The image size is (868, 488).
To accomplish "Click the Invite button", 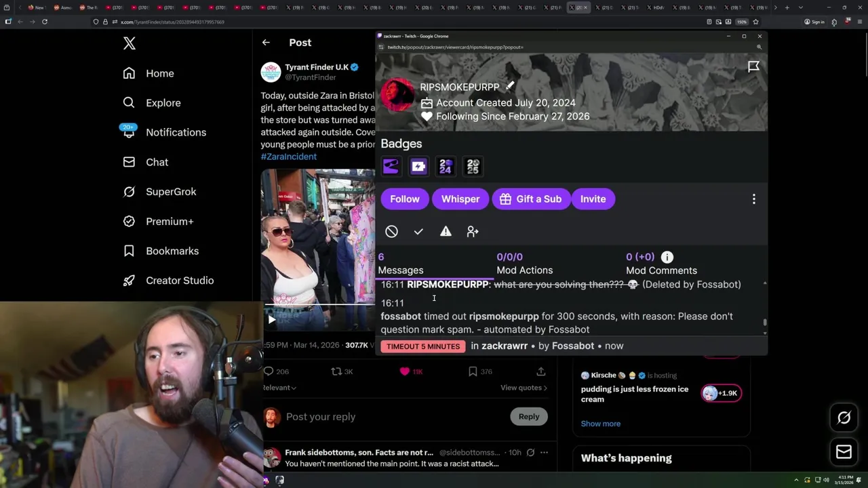I will 593,199.
